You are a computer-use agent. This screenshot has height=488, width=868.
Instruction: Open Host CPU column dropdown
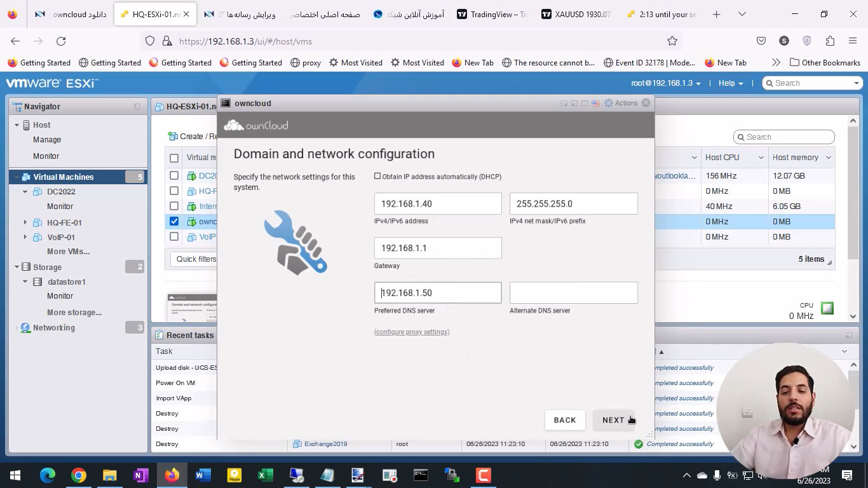(x=761, y=158)
